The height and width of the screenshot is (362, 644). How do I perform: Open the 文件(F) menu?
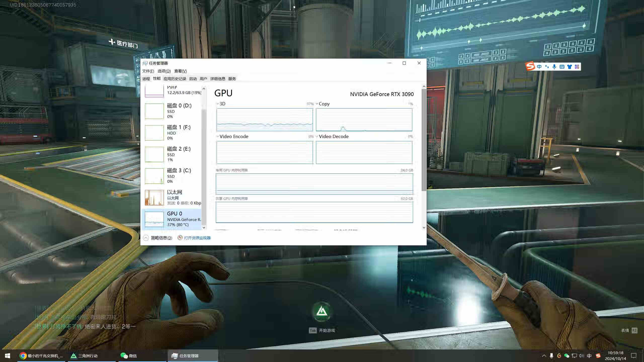pyautogui.click(x=148, y=71)
